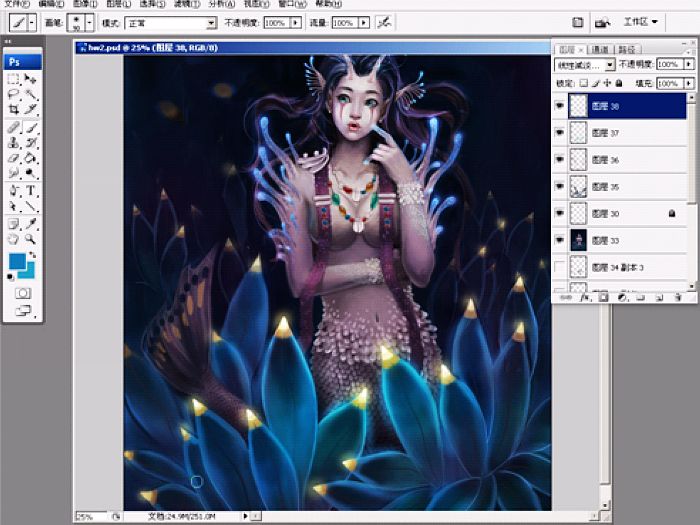Screen dimensions: 700x525
Task: Switch to the 路径 Paths tab
Action: tap(627, 49)
